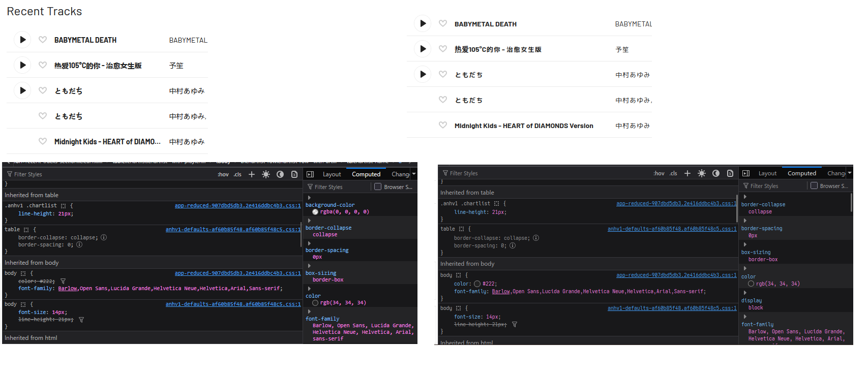Collapse sidebar pane toggle in left DevTools
This screenshot has width=868, height=375.
pos(310,174)
